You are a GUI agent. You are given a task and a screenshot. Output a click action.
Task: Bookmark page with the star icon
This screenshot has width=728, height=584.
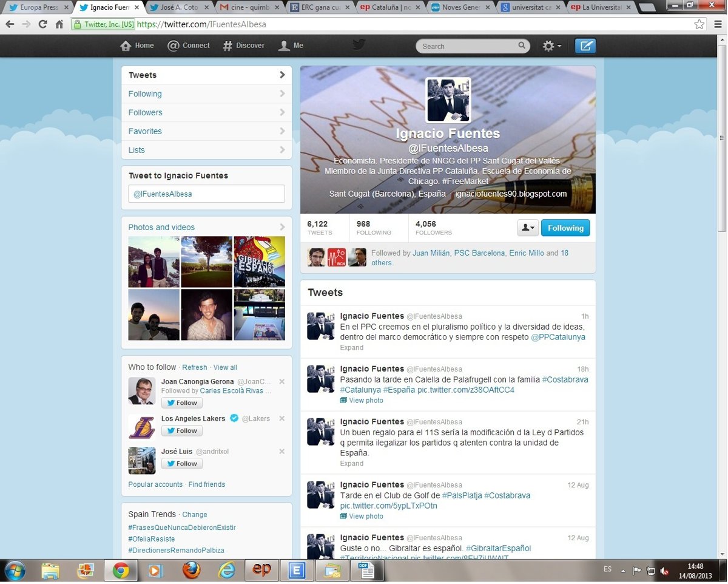click(699, 24)
